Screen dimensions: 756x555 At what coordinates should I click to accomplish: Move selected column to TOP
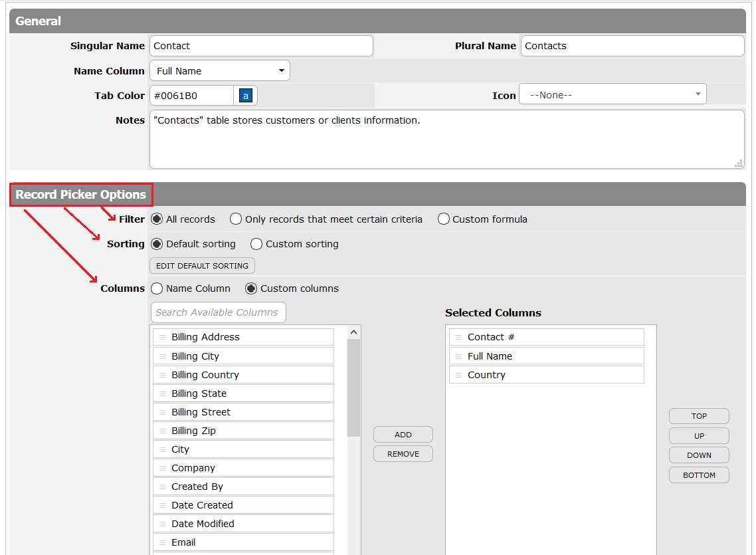coord(699,416)
